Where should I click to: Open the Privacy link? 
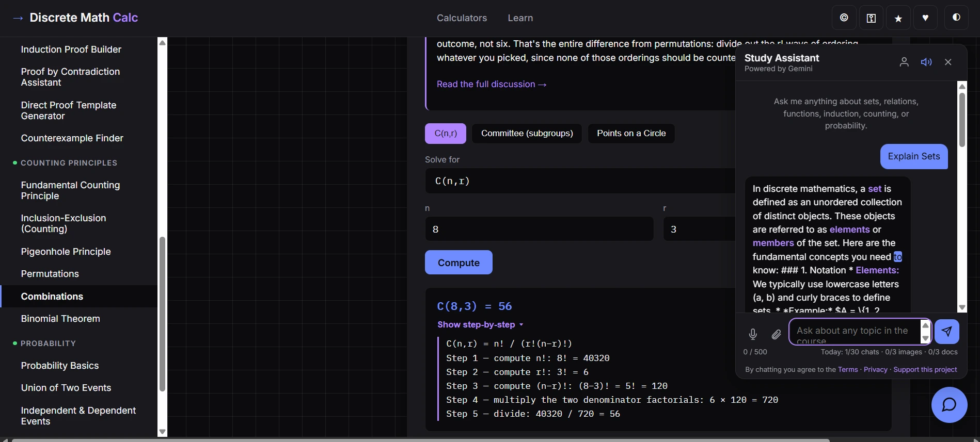click(x=875, y=369)
